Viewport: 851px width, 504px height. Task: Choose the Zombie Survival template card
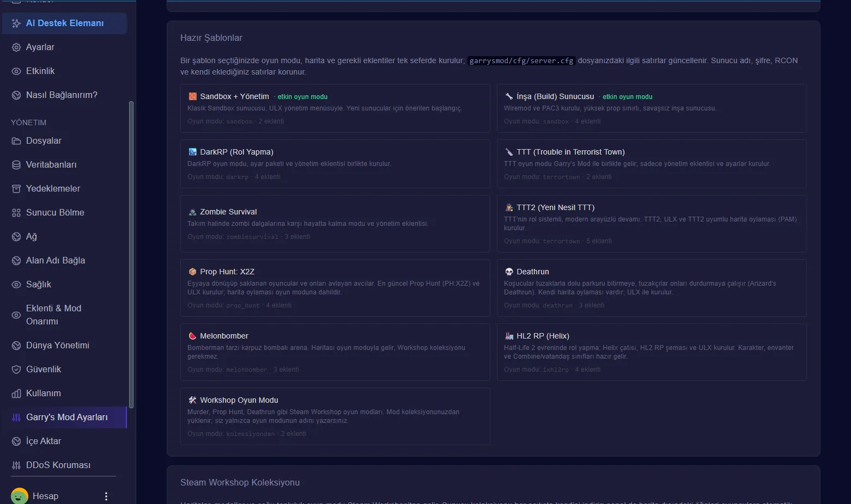[x=335, y=224]
